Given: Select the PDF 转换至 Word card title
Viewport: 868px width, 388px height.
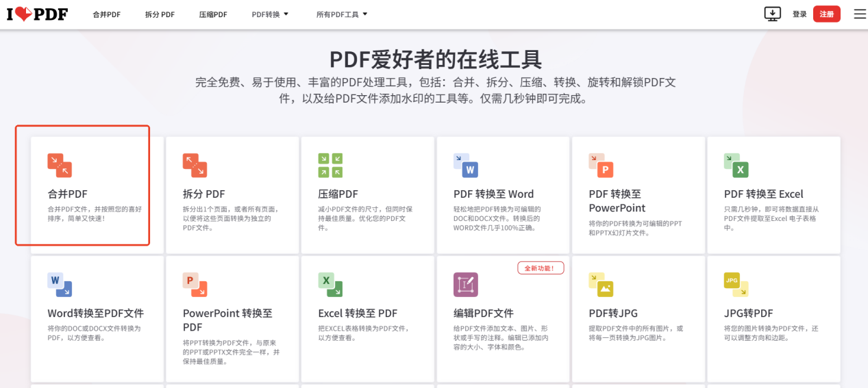Looking at the screenshot, I should [493, 194].
